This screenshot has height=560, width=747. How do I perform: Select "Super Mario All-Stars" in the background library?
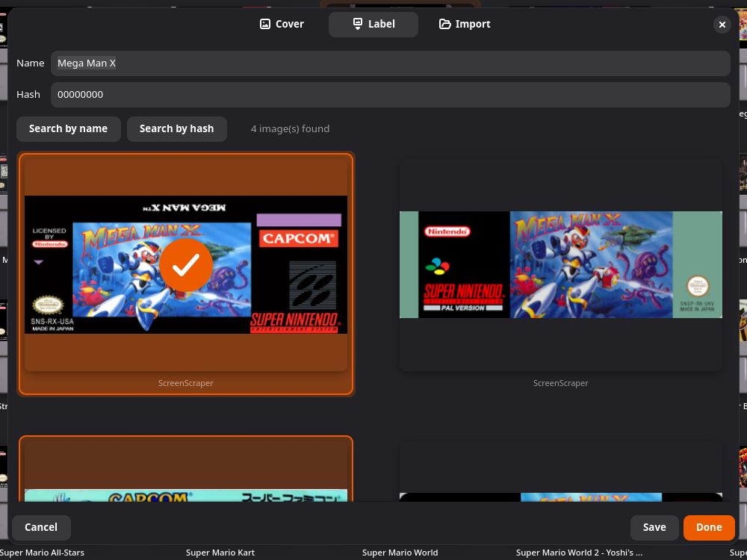click(x=43, y=553)
